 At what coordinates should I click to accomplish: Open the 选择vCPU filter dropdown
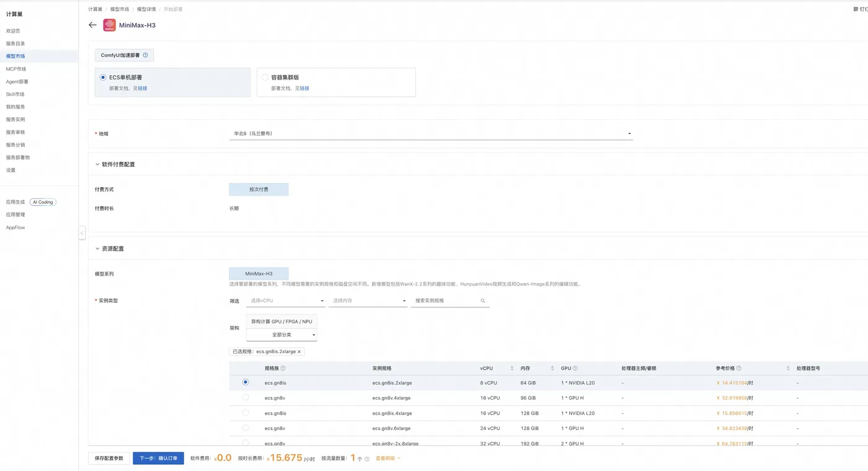point(286,301)
